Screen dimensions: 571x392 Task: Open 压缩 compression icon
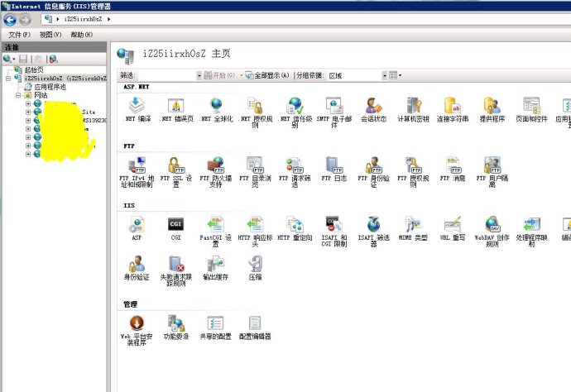click(x=255, y=264)
